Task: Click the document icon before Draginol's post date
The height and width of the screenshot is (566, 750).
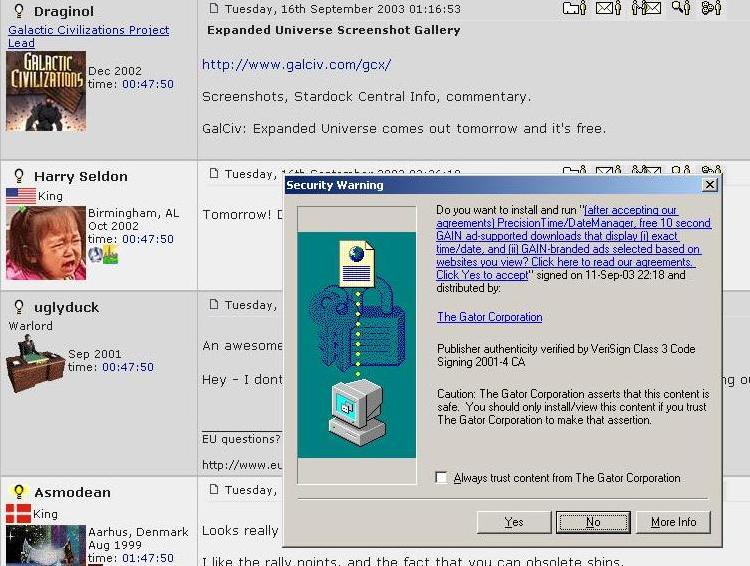Action: point(213,8)
